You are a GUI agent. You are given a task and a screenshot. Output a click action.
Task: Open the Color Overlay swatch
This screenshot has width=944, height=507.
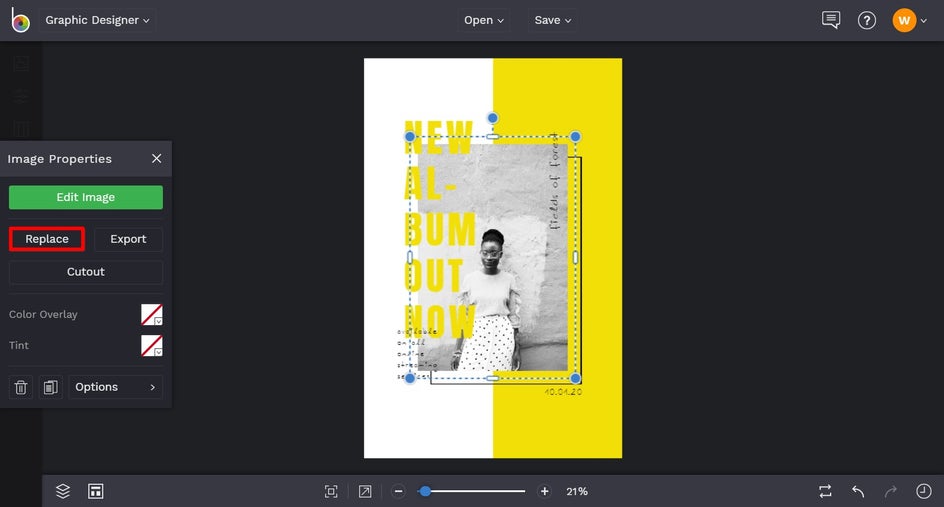tap(152, 314)
